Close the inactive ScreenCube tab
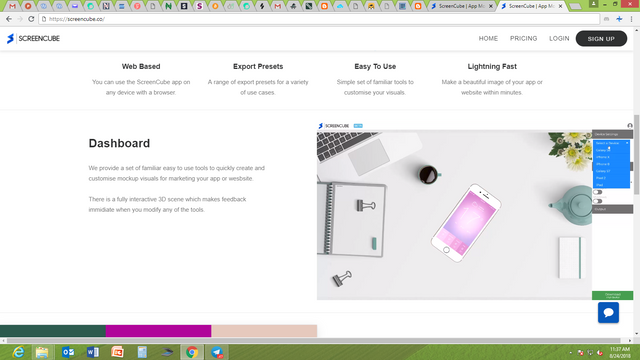The width and height of the screenshot is (640, 360). [x=491, y=6]
